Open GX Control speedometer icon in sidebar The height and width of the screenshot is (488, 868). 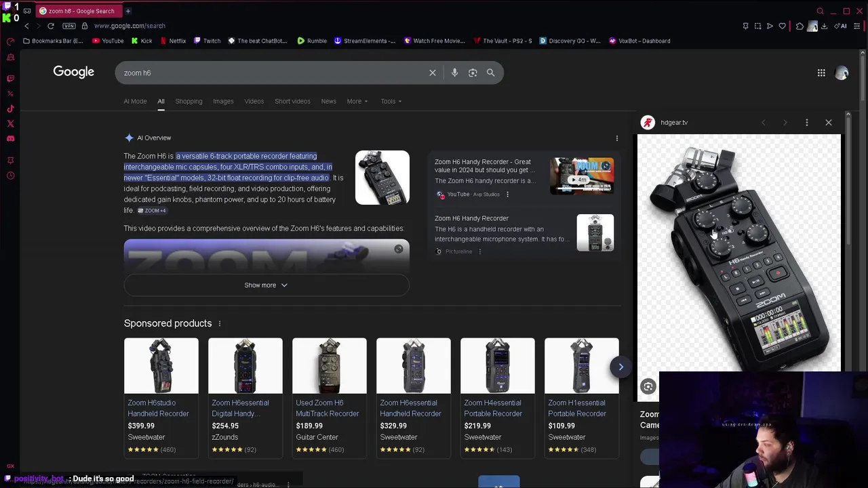click(x=10, y=41)
